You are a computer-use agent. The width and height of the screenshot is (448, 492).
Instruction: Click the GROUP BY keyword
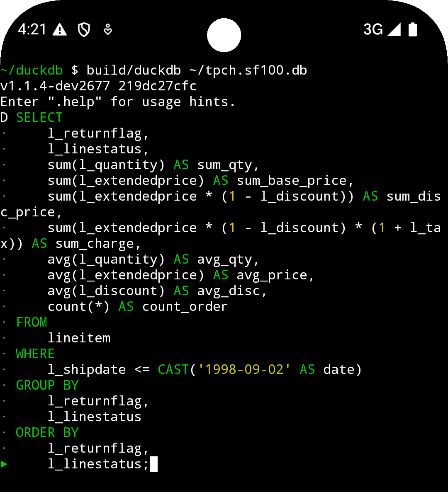[x=47, y=385]
